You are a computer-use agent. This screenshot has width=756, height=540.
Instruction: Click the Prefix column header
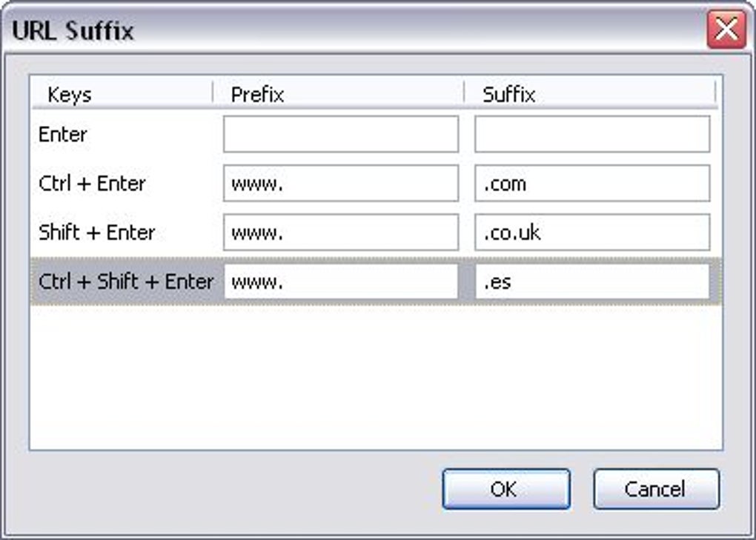click(257, 95)
